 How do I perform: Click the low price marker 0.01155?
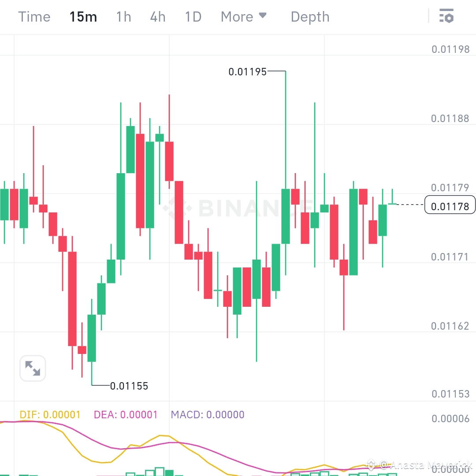point(129,386)
